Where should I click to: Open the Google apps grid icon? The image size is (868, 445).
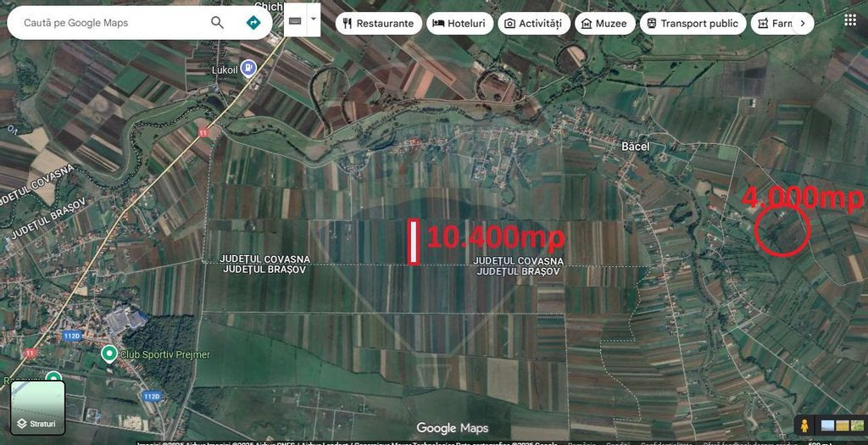(850, 20)
